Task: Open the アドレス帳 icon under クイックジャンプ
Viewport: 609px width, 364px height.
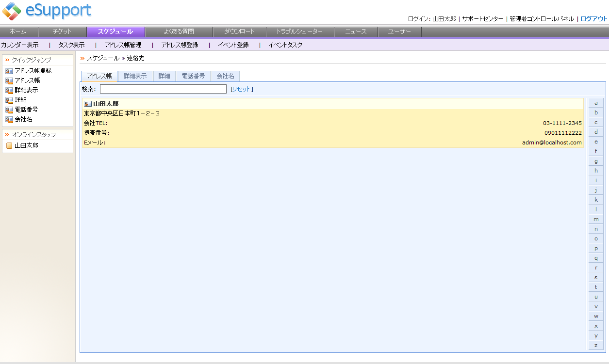Action: point(8,80)
